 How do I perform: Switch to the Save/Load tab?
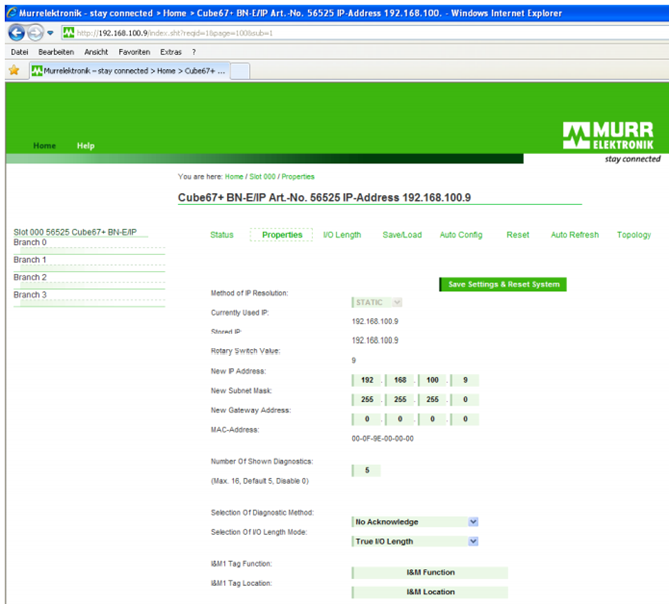(402, 235)
